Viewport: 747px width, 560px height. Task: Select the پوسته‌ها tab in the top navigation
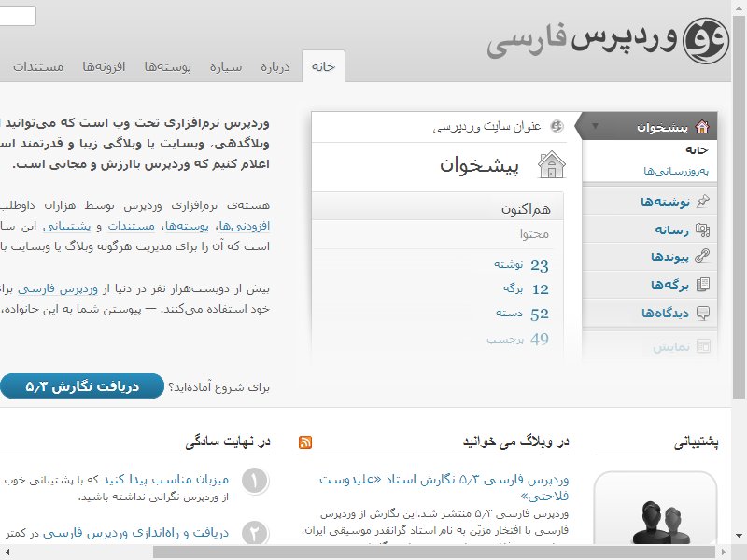pyautogui.click(x=168, y=66)
